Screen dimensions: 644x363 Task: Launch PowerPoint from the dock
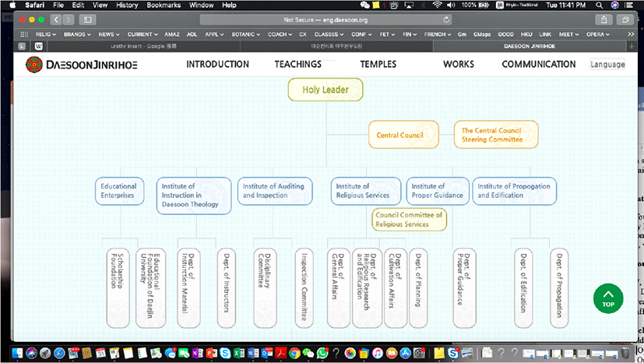[212, 353]
